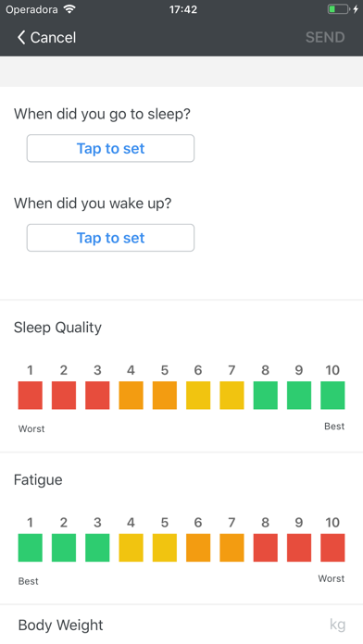Image resolution: width=363 pixels, height=644 pixels.
Task: Tap the SEND button
Action: click(x=325, y=37)
